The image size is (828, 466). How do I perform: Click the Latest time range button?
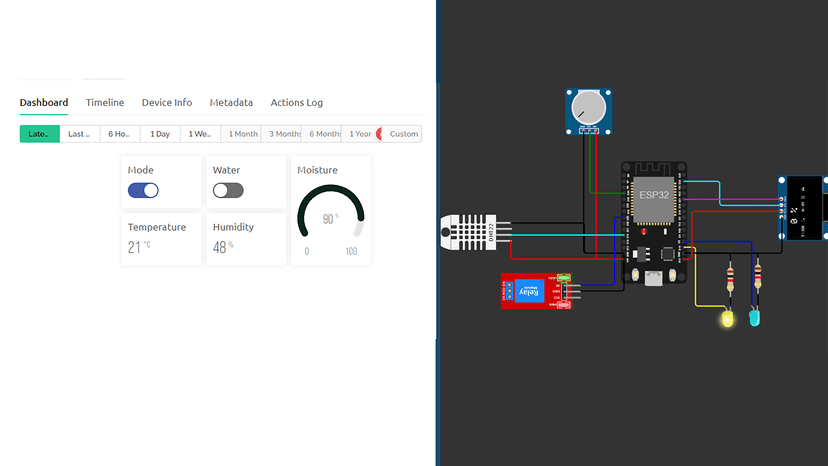point(39,134)
